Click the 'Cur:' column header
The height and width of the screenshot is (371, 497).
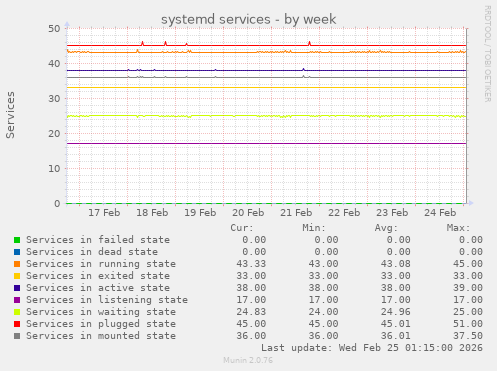pos(242,228)
